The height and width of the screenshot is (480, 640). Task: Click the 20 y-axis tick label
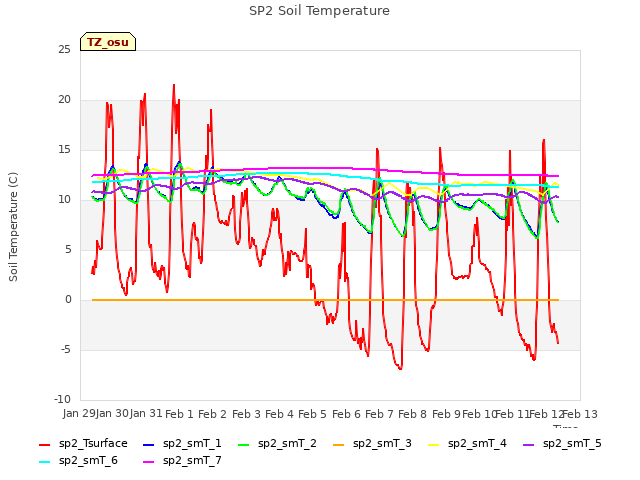pos(64,99)
